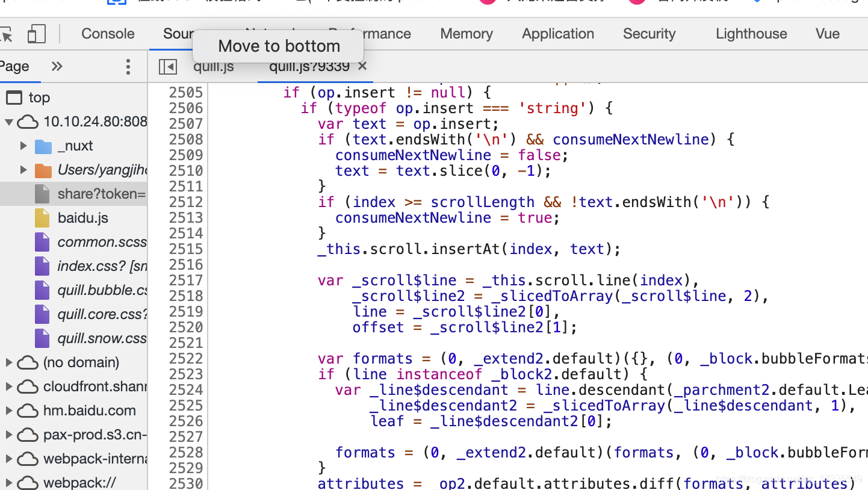Open the Memory tab

pos(467,34)
